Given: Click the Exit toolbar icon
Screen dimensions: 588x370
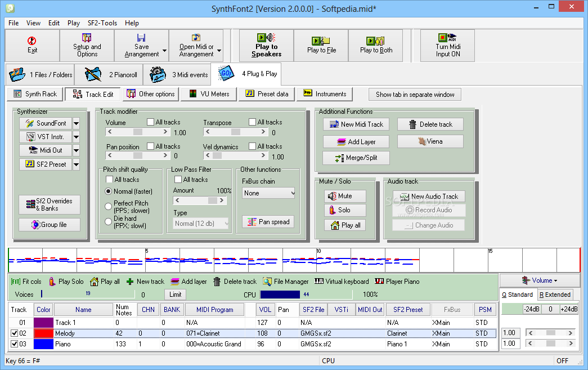Looking at the screenshot, I should point(32,41).
